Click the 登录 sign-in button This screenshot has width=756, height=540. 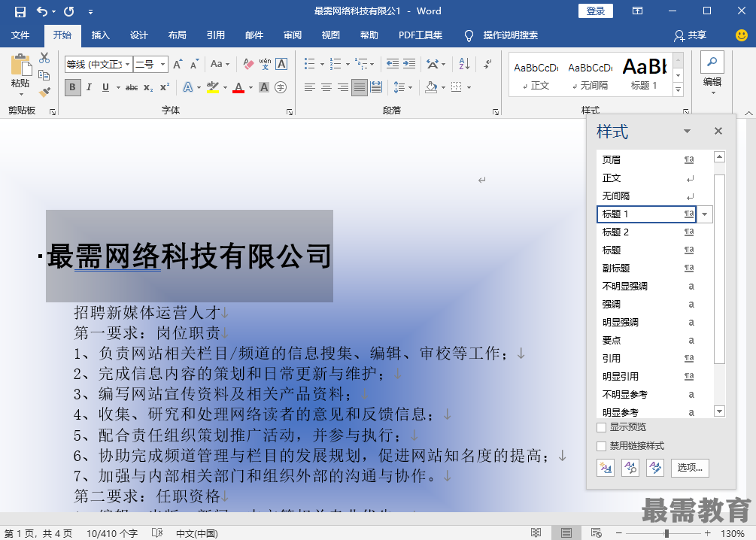[596, 11]
